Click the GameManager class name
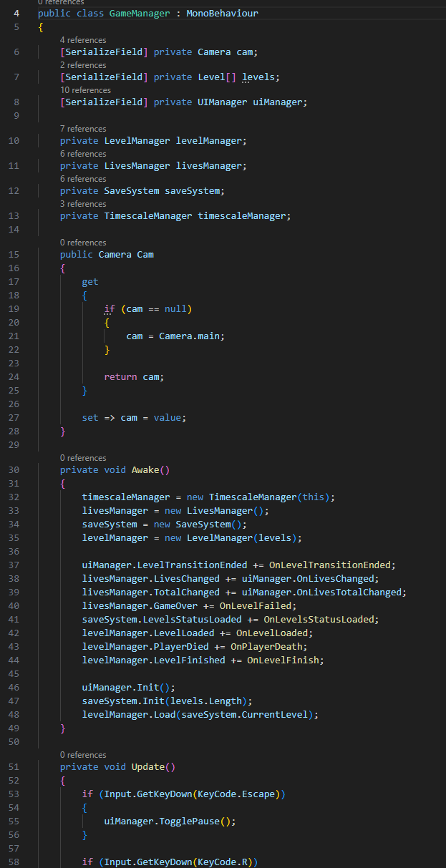 point(140,14)
